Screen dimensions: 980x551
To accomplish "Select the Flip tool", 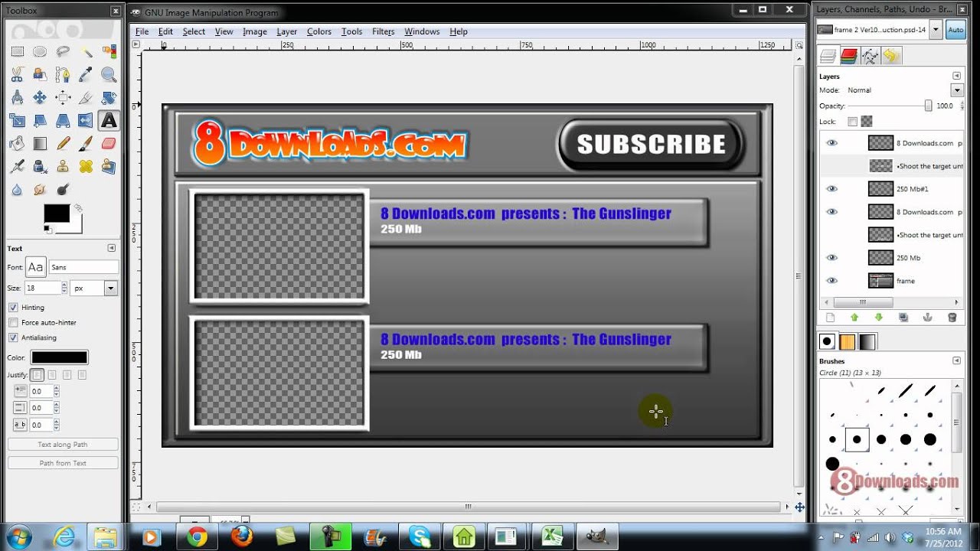I will coord(86,121).
